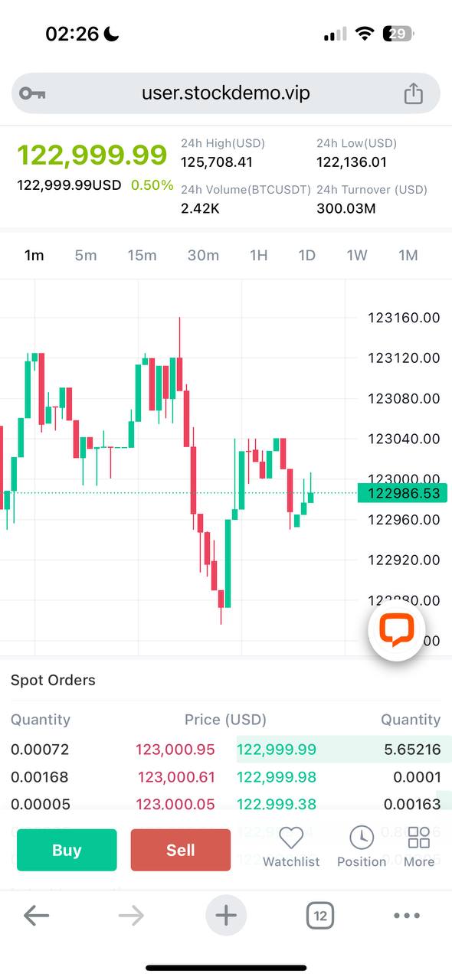Open the live chat bubble
Viewport: 452px width, 980px height.
(x=397, y=630)
